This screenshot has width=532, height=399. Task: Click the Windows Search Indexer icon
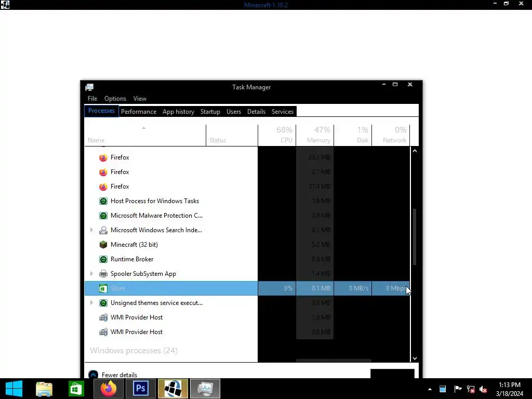click(x=103, y=230)
